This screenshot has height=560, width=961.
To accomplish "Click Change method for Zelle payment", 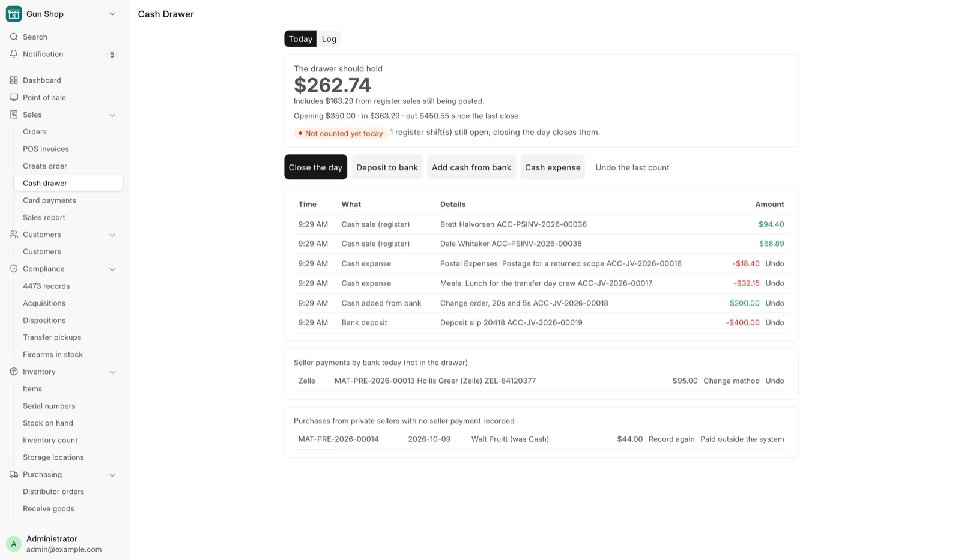I will tap(732, 381).
